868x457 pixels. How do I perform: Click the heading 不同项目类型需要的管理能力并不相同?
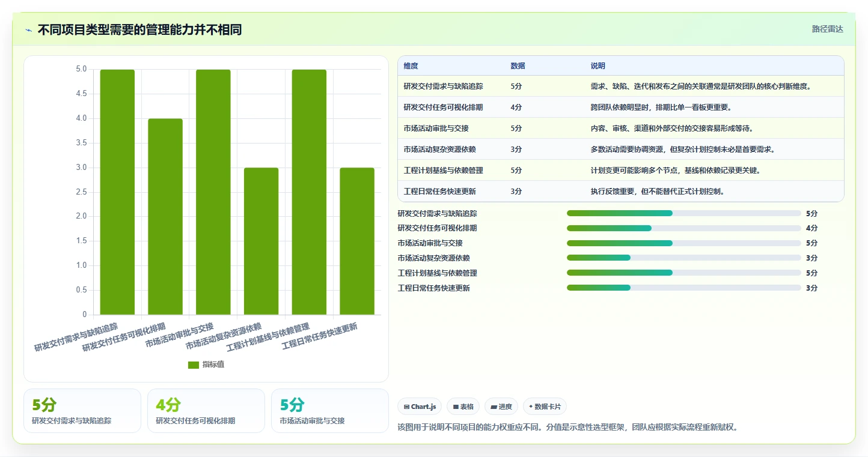pos(139,29)
